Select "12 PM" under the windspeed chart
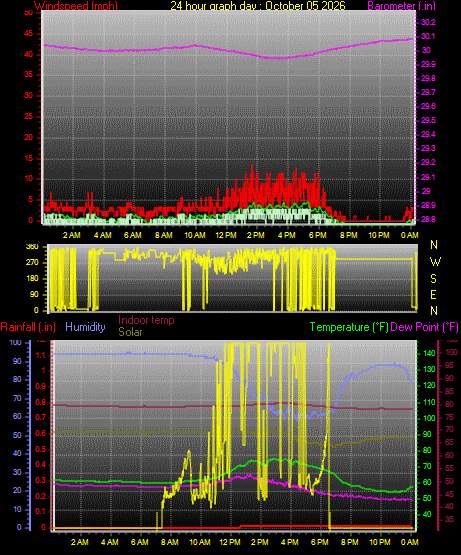The width and height of the screenshot is (461, 555). point(226,235)
